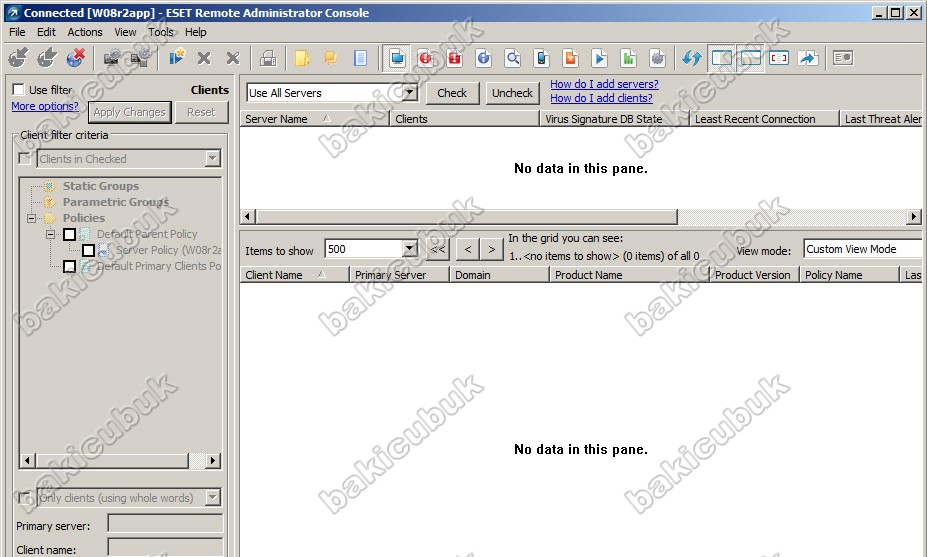This screenshot has width=927, height=557.
Task: Check the Default Parent Policy box
Action: pos(69,234)
